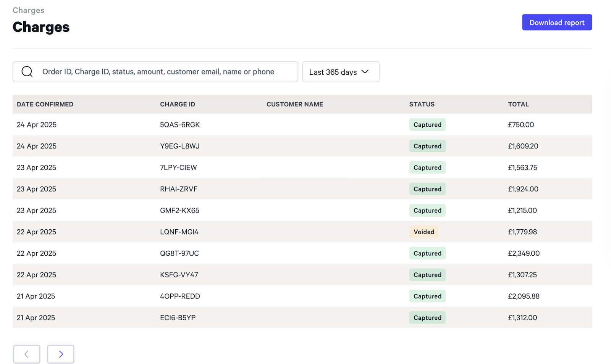Go to next page arrow
Screen dimensions: 611x364
pyautogui.click(x=61, y=354)
